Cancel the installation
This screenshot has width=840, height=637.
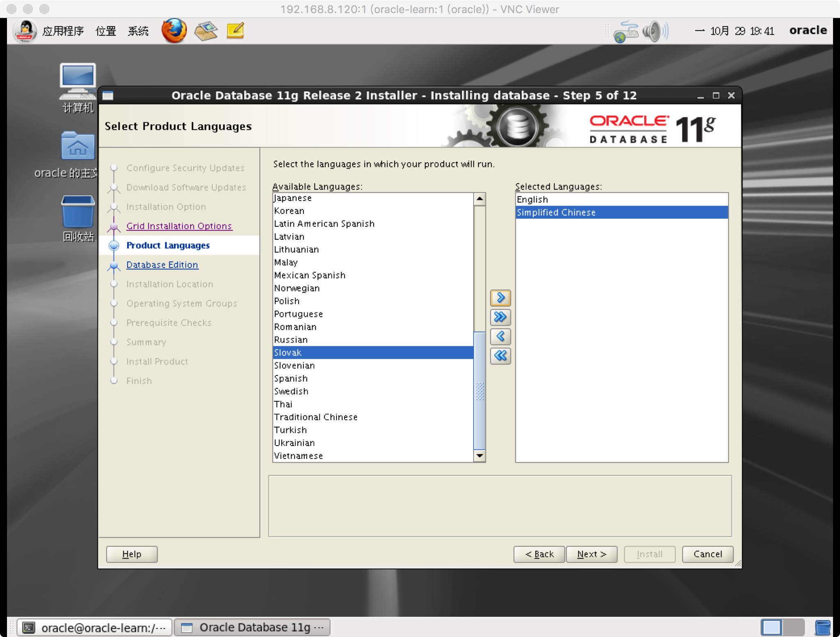click(708, 554)
